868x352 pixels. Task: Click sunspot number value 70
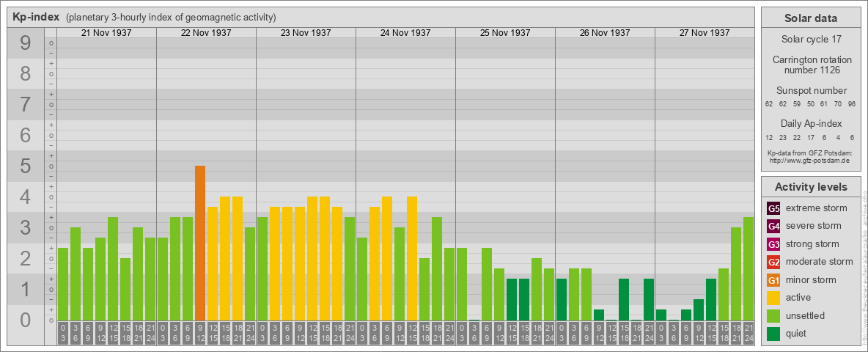(x=837, y=104)
